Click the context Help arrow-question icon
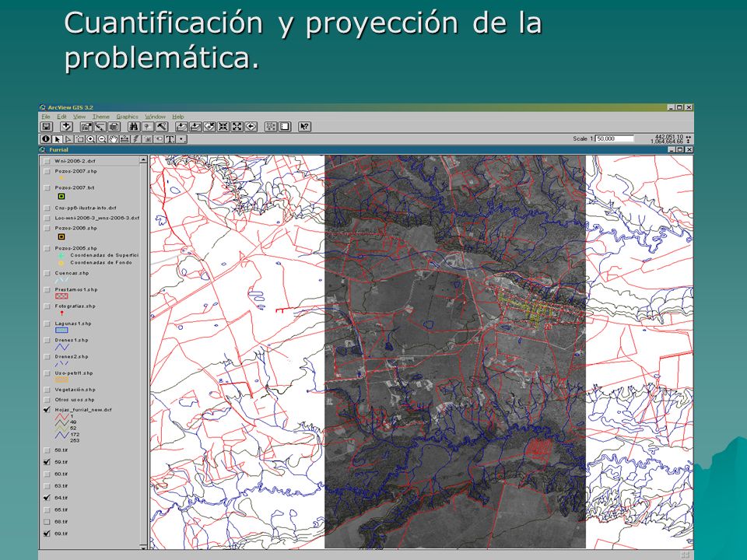This screenshot has width=747, height=560. (x=304, y=127)
